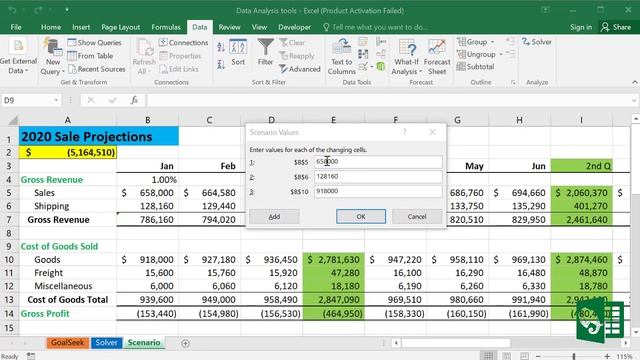Click From Table icon

[x=72, y=56]
